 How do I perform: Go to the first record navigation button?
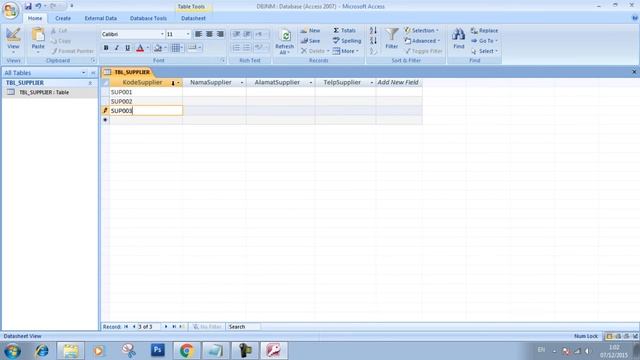(126, 327)
